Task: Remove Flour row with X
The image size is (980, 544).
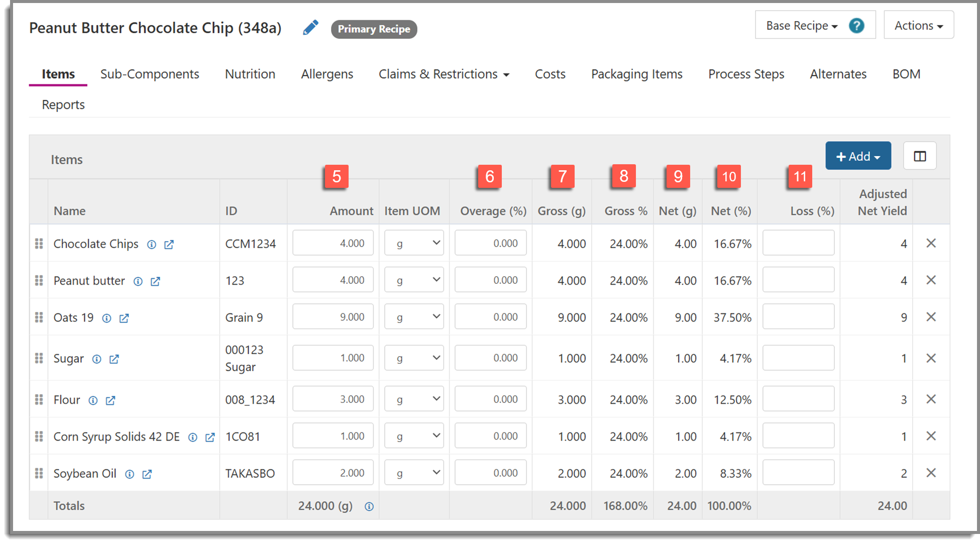Action: (x=931, y=399)
